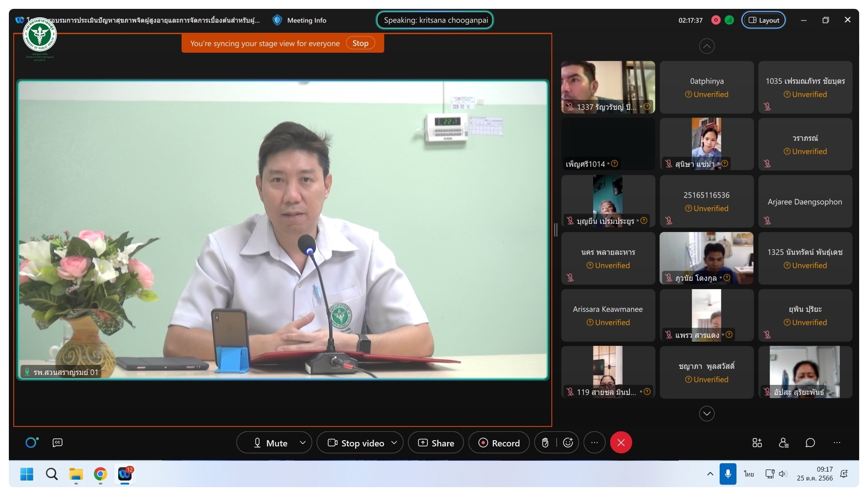Screen dimensions: 868x496
Task: Open the Apps icon
Action: click(x=757, y=442)
